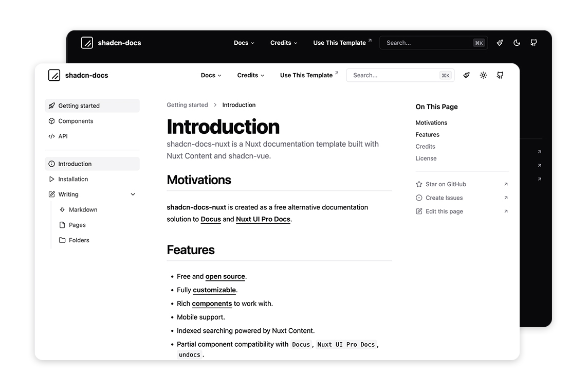Toggle dark mode moon icon in dark window
Image resolution: width=588 pixels, height=390 pixels.
[517, 43]
